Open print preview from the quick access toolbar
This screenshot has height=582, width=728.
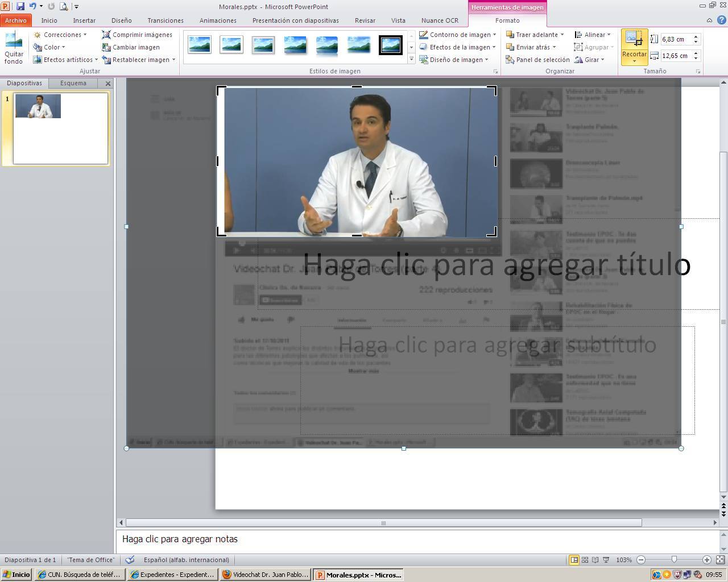(x=64, y=6)
